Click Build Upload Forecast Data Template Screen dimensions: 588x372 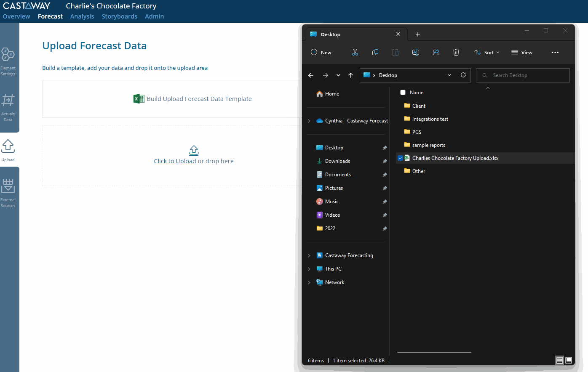point(199,99)
